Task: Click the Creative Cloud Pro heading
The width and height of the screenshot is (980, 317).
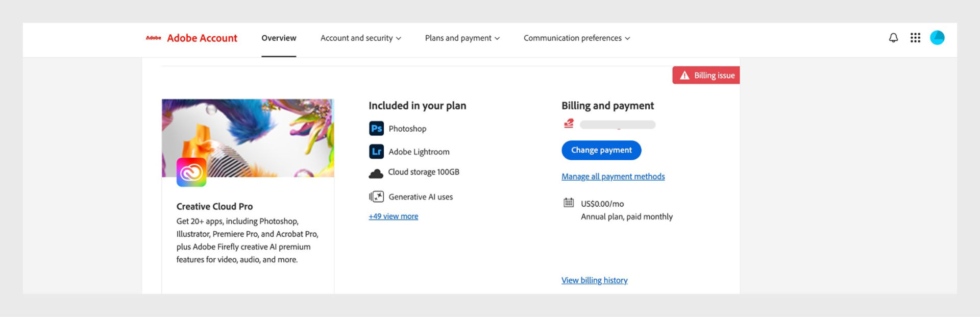Action: [x=214, y=206]
